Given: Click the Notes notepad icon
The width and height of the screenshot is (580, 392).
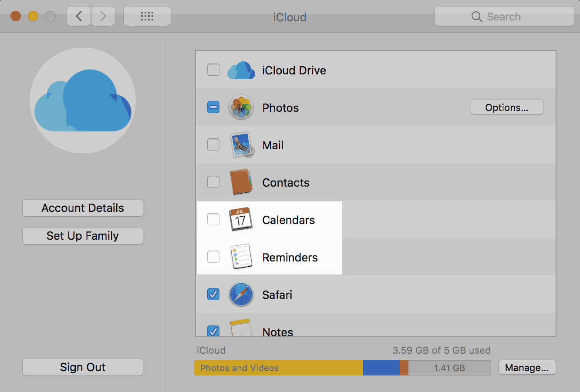Looking at the screenshot, I should (x=241, y=328).
